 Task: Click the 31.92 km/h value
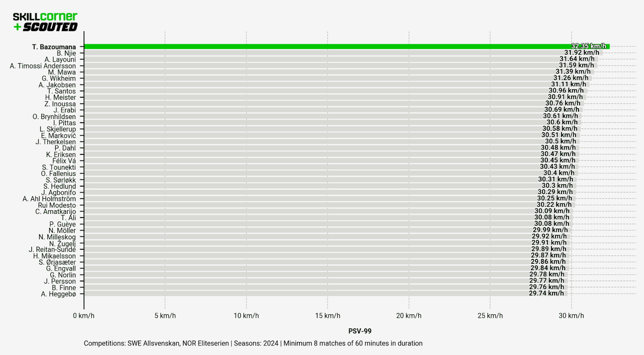[x=582, y=53]
